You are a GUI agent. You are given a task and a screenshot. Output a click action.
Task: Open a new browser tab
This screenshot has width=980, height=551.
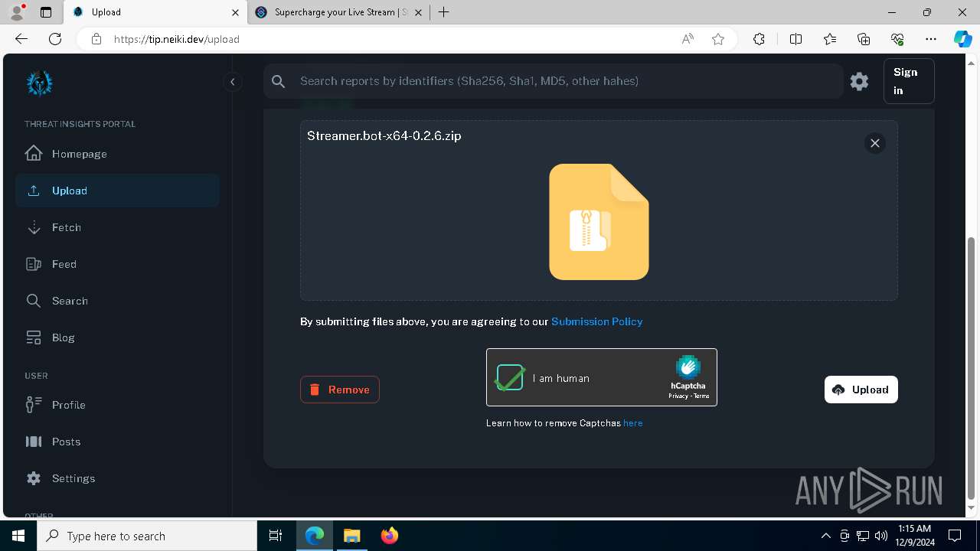point(443,12)
